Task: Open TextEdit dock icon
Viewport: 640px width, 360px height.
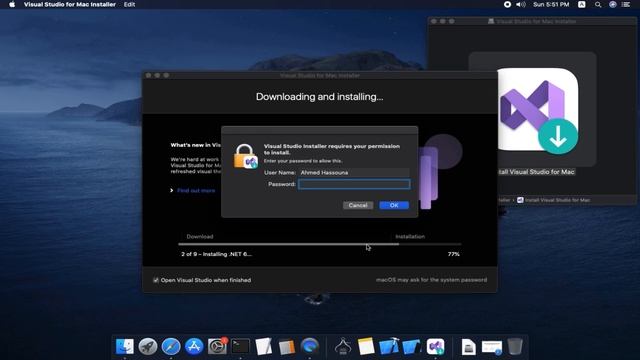Action: click(264, 347)
